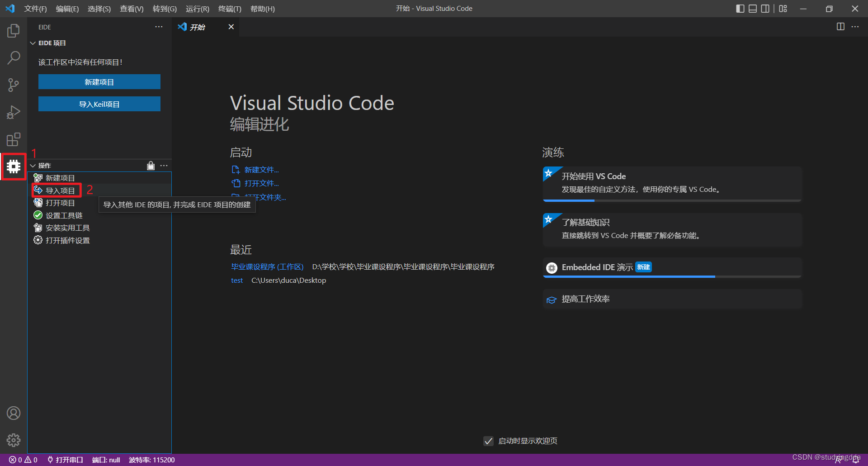Select 打开插件设置 in the 操作 list

[x=99, y=240]
